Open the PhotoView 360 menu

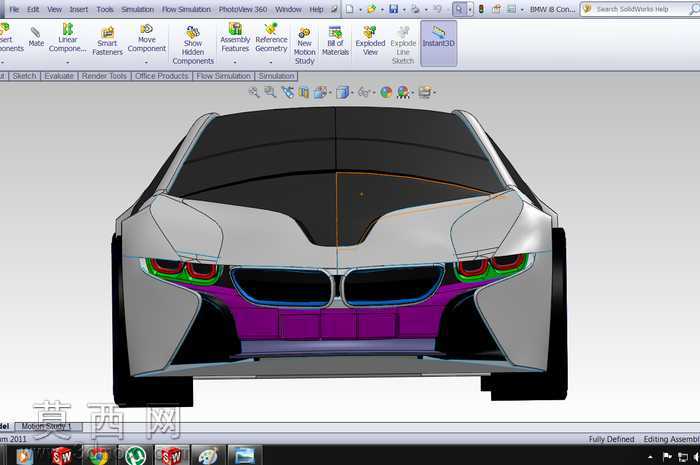coord(243,9)
